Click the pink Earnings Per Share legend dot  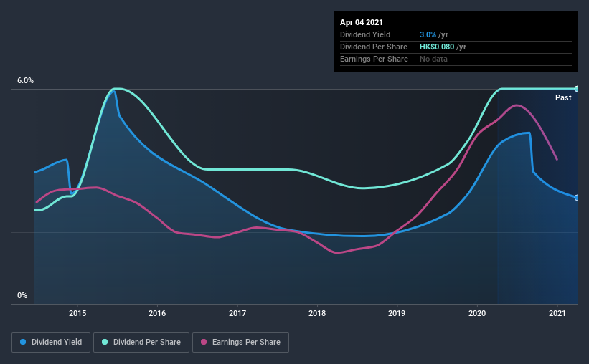[204, 342]
